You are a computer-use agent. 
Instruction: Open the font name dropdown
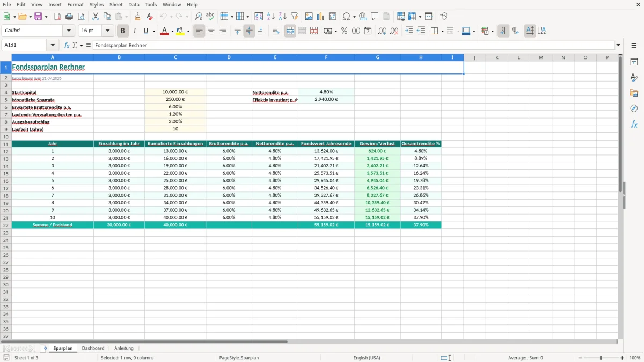(x=69, y=31)
